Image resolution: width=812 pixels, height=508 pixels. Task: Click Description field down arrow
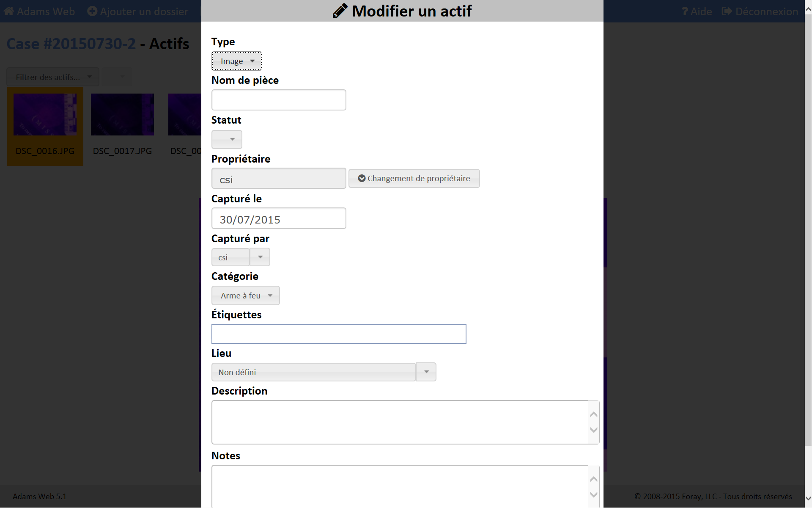(593, 430)
